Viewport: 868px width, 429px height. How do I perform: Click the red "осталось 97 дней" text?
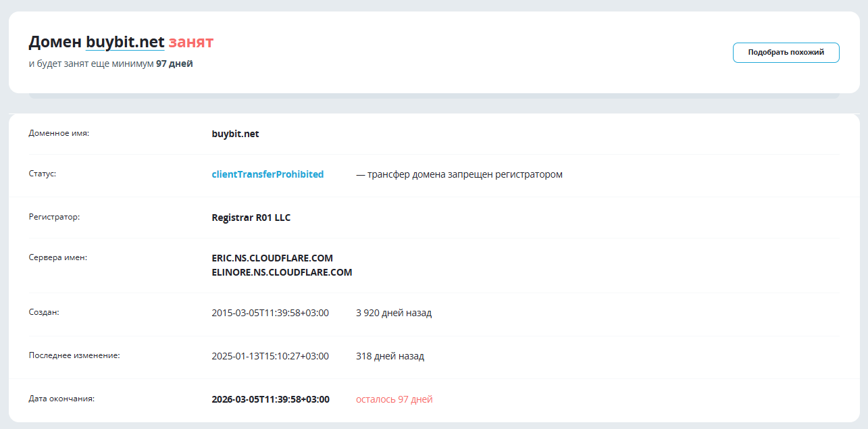click(394, 399)
